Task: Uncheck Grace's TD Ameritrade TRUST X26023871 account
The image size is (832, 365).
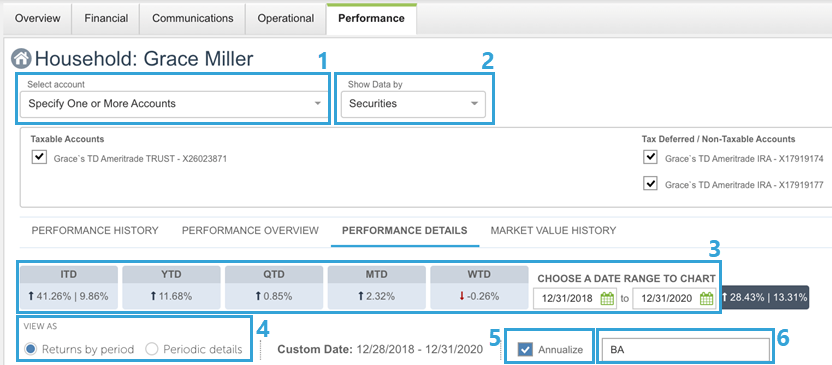Action: (39, 158)
